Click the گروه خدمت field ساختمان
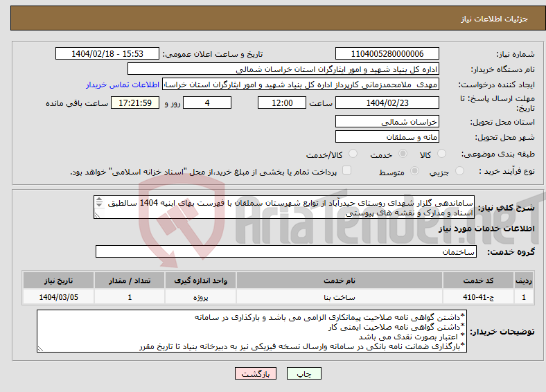The height and width of the screenshot is (392, 546). tap(286, 251)
